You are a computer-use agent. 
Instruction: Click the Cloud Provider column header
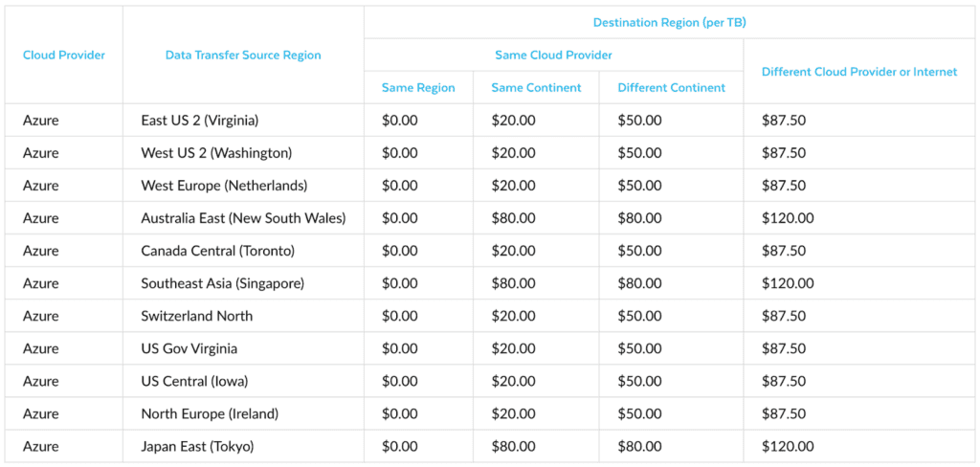tap(64, 55)
